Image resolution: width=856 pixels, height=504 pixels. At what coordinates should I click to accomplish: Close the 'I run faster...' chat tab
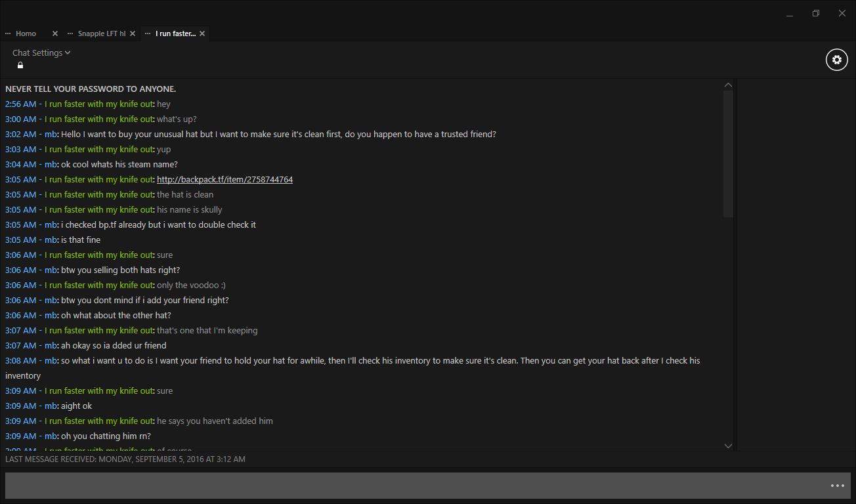[202, 33]
